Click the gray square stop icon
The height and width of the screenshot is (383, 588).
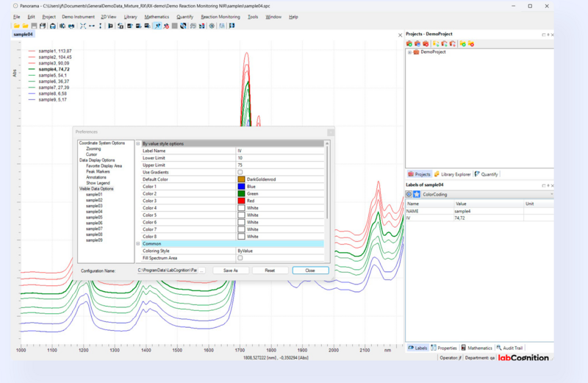click(175, 26)
